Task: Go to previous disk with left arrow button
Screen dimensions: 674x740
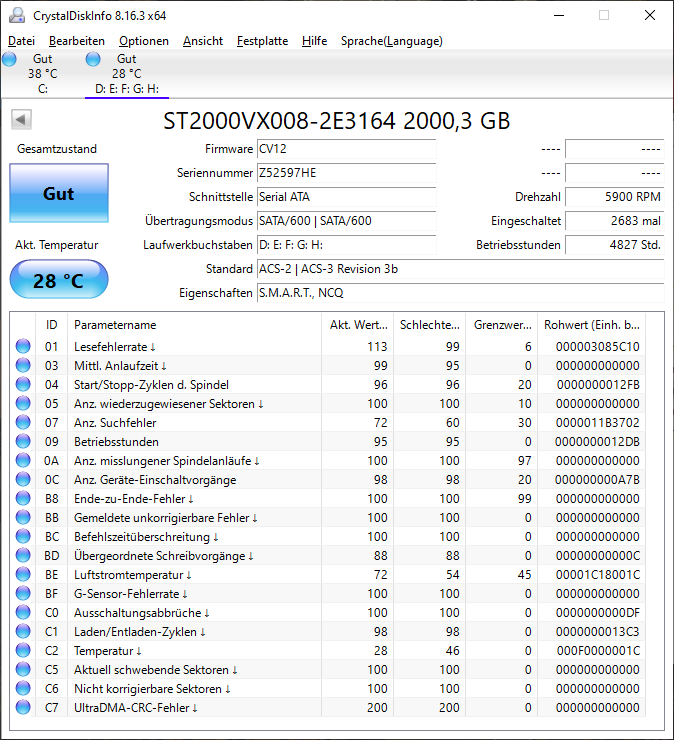Action: [21, 119]
